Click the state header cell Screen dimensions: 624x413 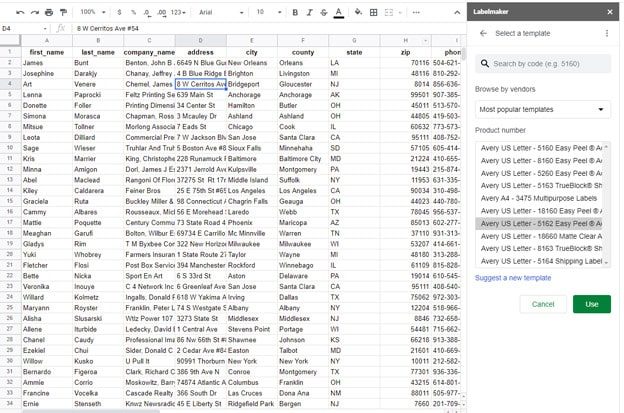pyautogui.click(x=354, y=52)
